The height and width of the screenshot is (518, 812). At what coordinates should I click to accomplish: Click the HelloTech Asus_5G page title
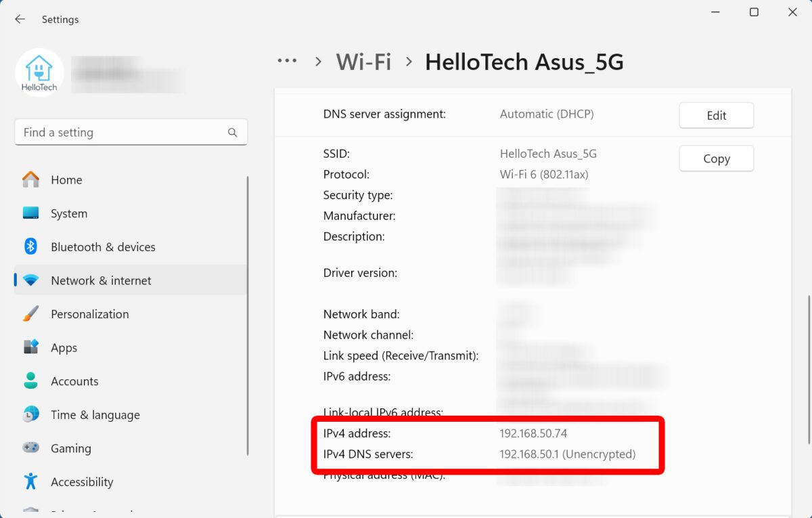click(524, 61)
